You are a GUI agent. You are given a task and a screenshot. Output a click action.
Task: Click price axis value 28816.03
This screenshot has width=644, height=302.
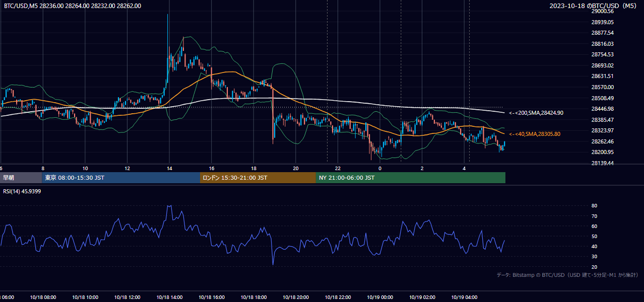(602, 44)
